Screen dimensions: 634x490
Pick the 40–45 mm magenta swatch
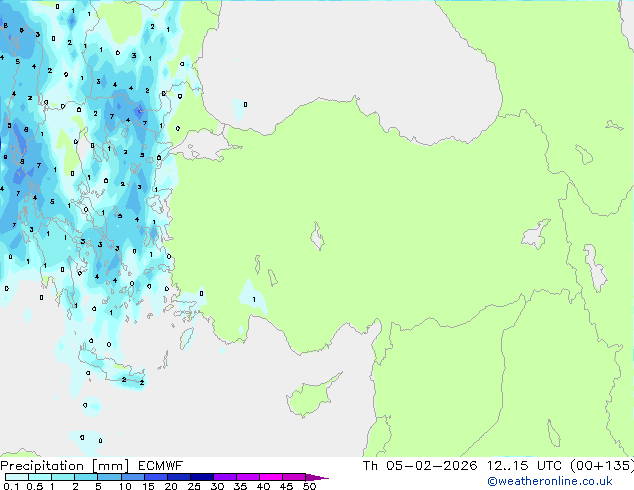271,477
